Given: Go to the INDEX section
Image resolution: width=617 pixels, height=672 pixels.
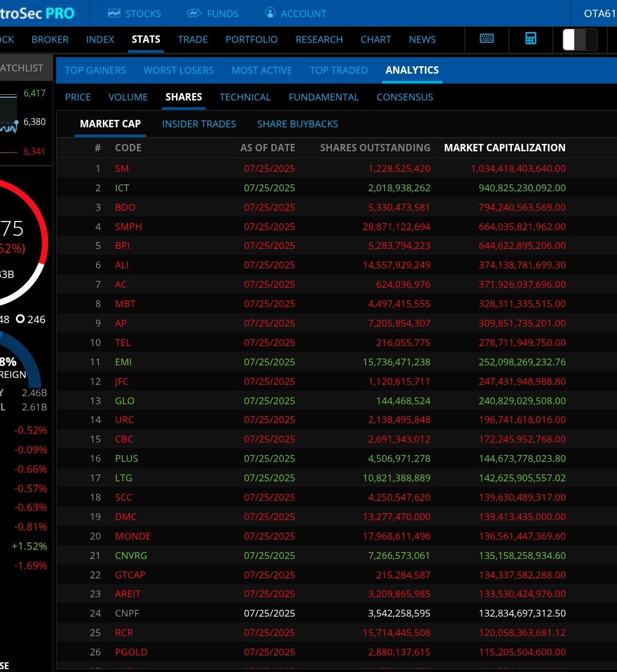Looking at the screenshot, I should [100, 39].
